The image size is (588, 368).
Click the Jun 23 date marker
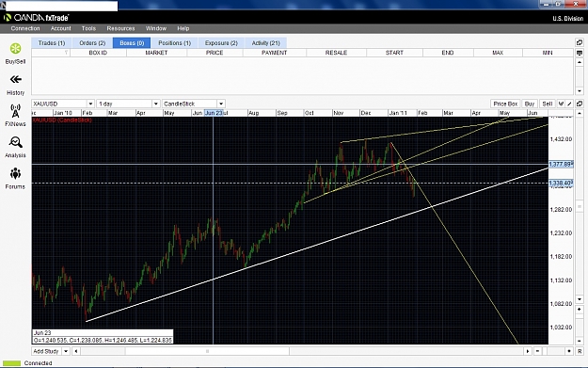(x=214, y=113)
